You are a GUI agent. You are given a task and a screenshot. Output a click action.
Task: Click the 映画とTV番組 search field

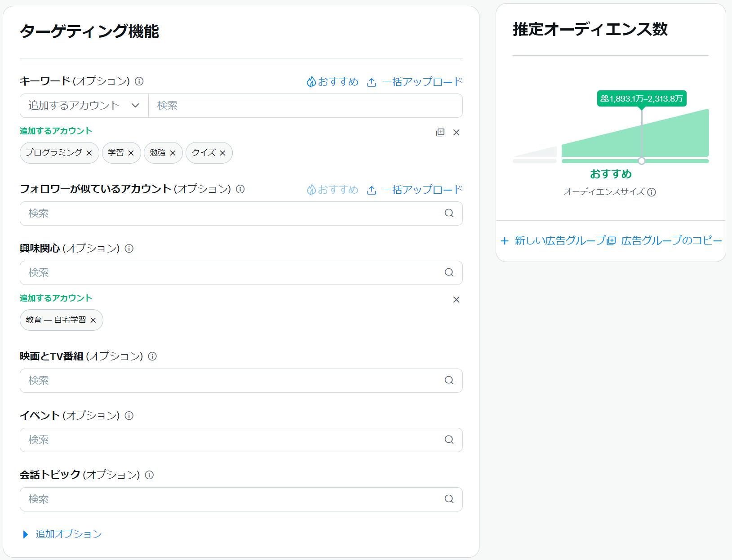(241, 381)
